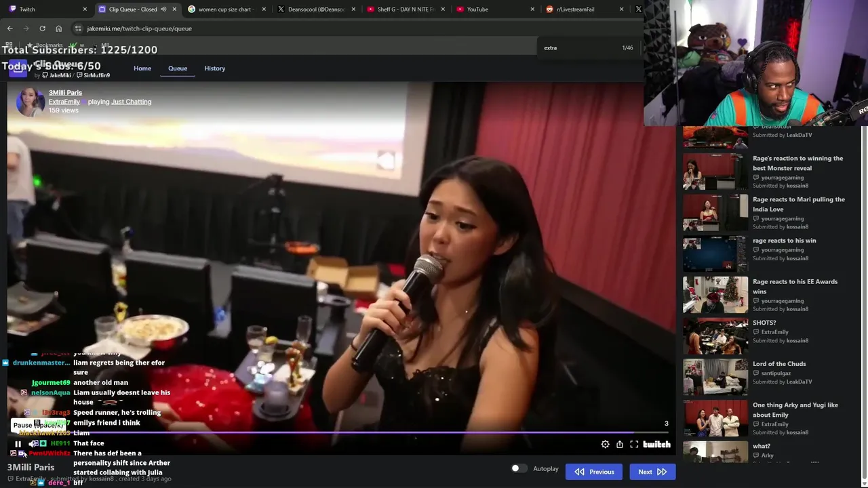The width and height of the screenshot is (868, 488).
Task: Click the find-in-page search field
Action: click(580, 48)
